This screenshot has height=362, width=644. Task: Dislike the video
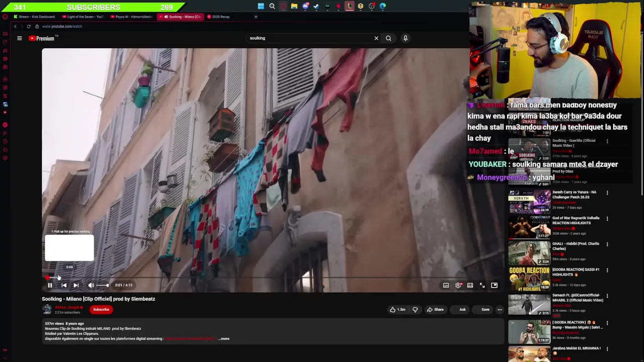coord(415,310)
